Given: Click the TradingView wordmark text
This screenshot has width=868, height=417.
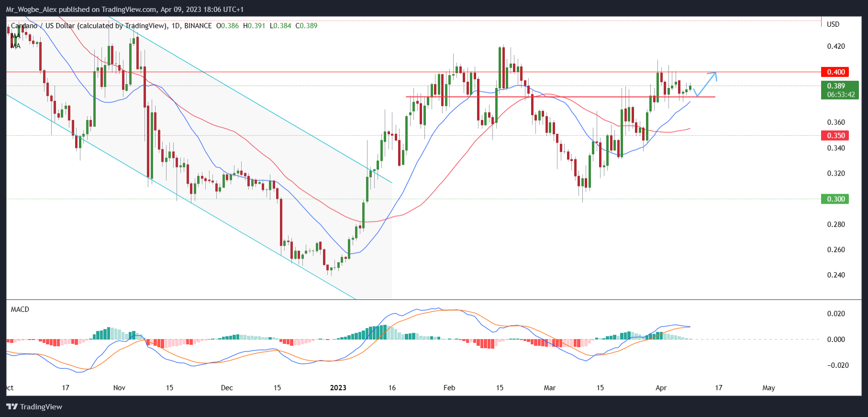Looking at the screenshot, I should 41,406.
